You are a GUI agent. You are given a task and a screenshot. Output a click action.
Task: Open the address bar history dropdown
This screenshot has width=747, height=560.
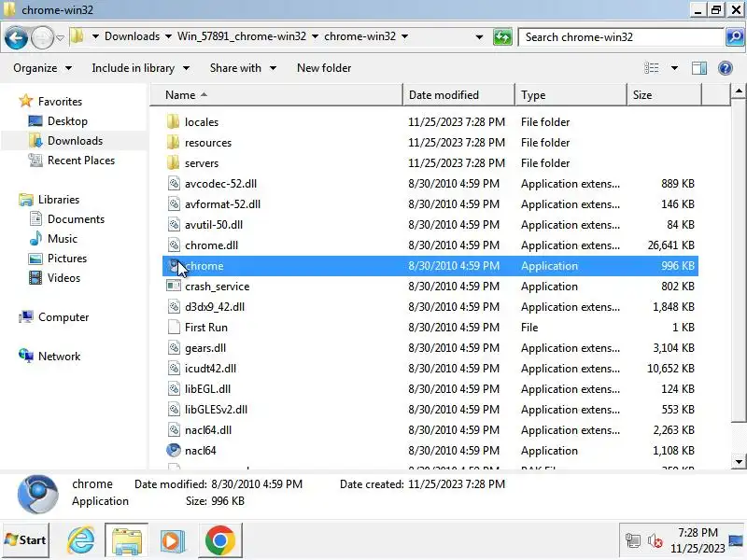coord(479,36)
